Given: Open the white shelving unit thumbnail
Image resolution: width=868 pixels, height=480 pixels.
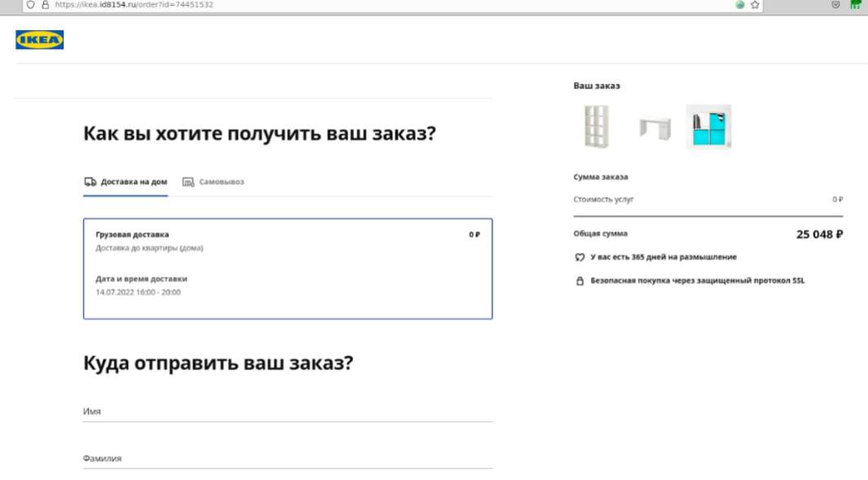Looking at the screenshot, I should point(596,127).
